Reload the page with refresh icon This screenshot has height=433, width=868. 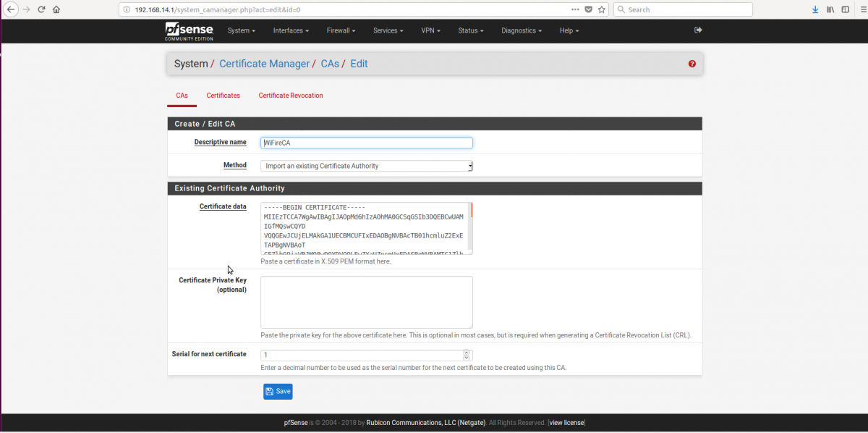(x=41, y=9)
